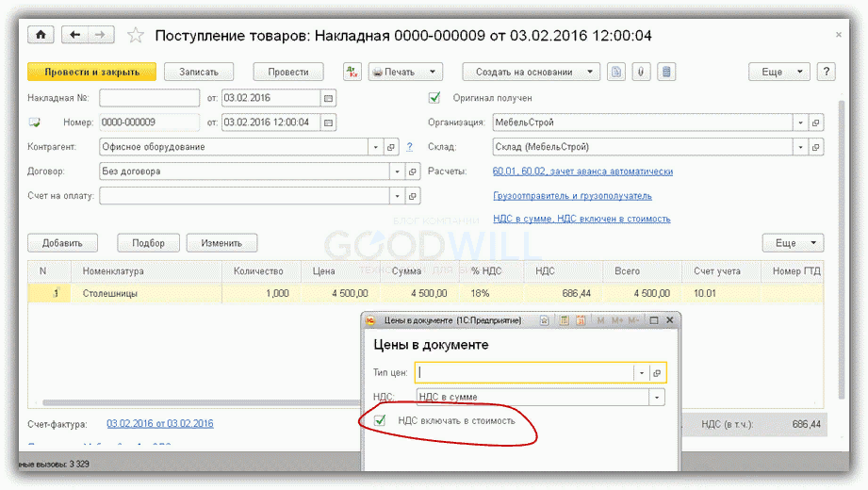Click the Тип цен input field
The height and width of the screenshot is (490, 868).
[x=525, y=372]
